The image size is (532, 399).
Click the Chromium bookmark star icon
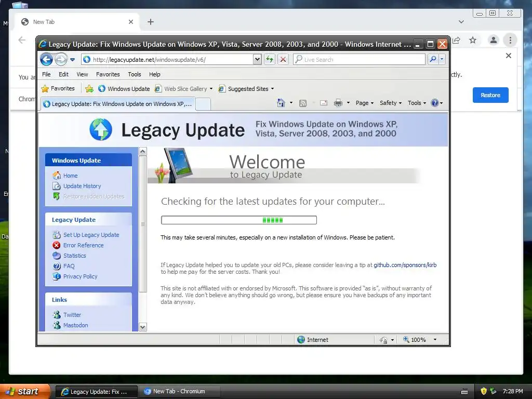(x=473, y=40)
